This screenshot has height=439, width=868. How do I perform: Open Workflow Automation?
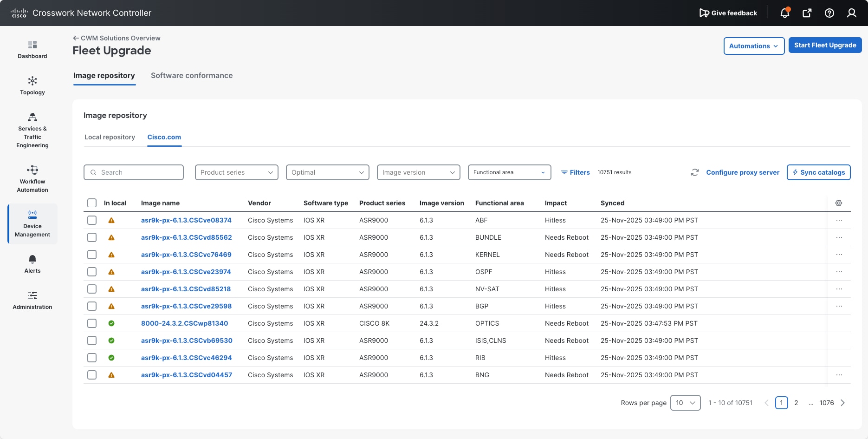pyautogui.click(x=32, y=179)
